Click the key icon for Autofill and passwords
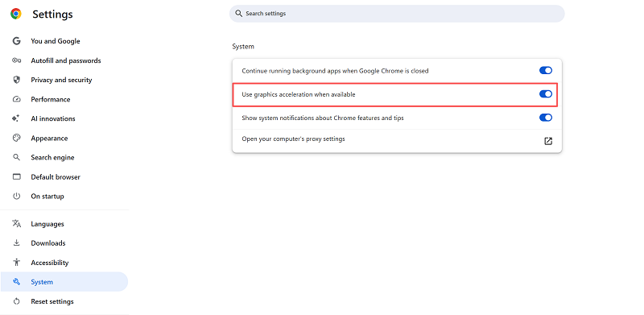 (x=16, y=60)
